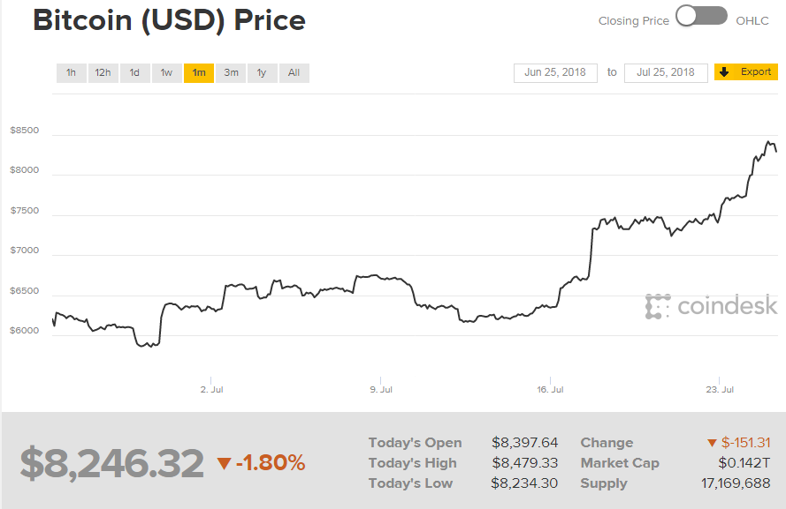
Task: Click the red down-arrow beside -1.80%
Action: click(x=224, y=463)
